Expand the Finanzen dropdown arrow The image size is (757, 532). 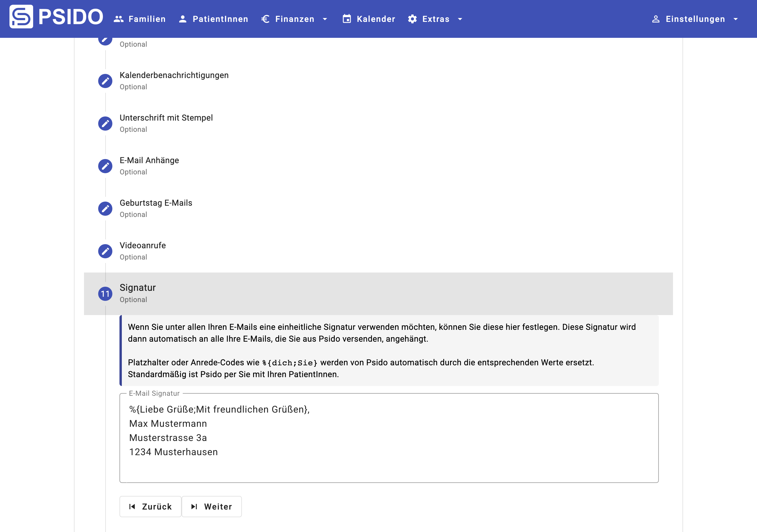click(325, 19)
